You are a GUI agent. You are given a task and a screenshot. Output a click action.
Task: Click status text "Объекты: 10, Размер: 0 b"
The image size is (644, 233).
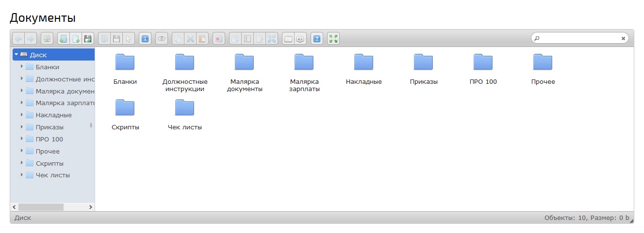(587, 218)
